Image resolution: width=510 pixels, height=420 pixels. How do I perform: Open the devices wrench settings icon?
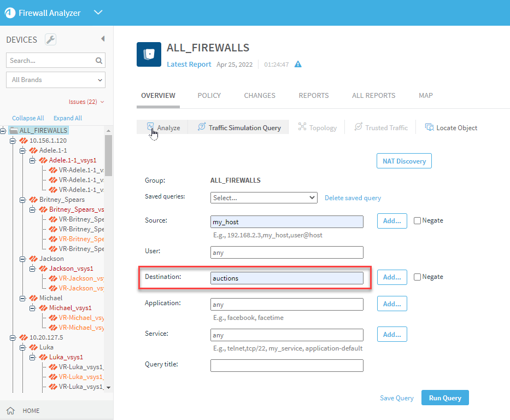coord(50,40)
